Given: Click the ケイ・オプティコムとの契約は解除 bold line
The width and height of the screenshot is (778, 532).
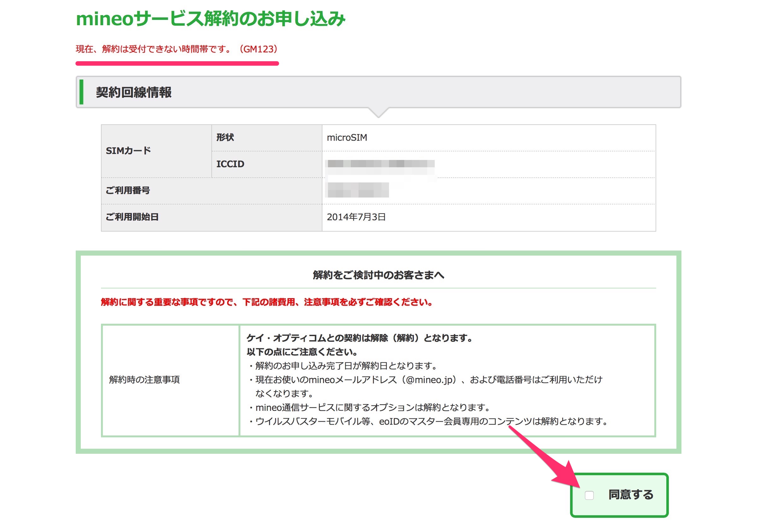Looking at the screenshot, I should tap(360, 338).
